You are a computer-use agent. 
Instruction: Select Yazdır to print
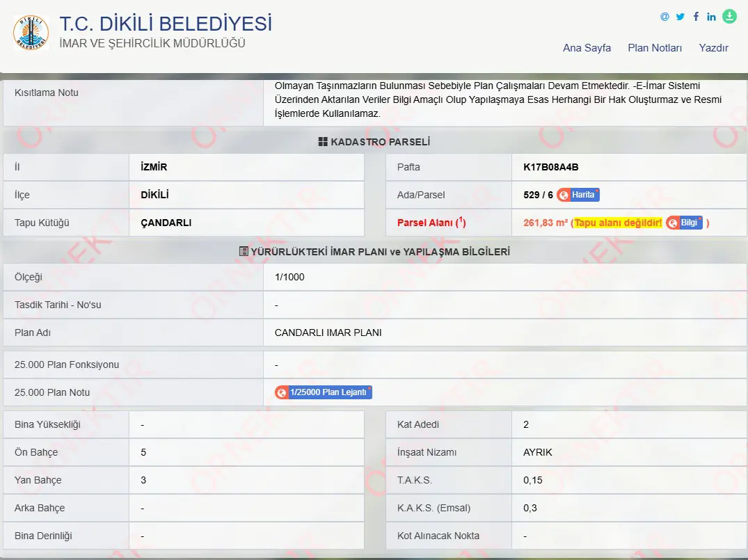point(714,48)
